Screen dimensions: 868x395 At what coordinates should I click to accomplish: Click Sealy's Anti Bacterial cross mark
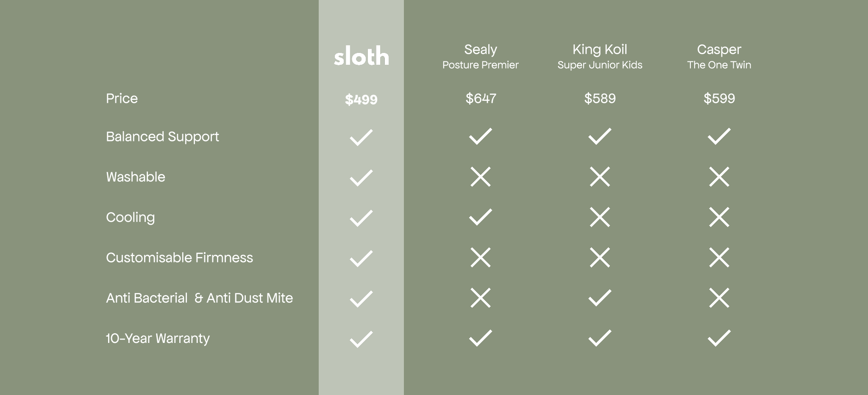click(480, 298)
